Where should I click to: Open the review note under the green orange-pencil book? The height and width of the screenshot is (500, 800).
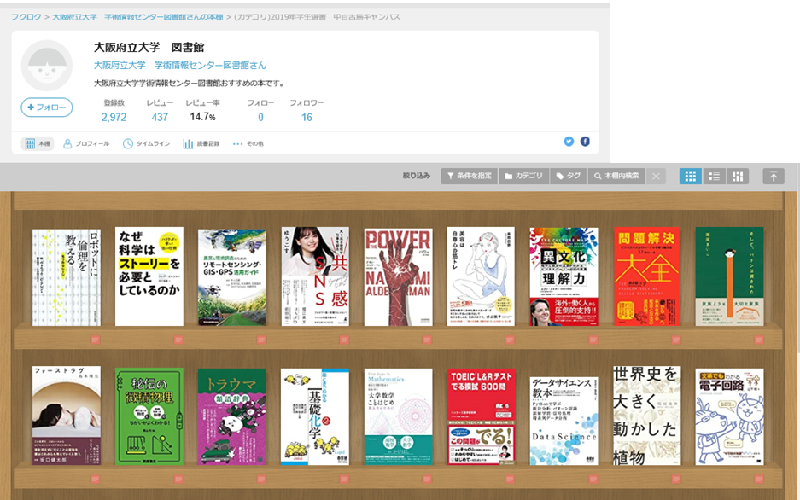pyautogui.click(x=759, y=339)
